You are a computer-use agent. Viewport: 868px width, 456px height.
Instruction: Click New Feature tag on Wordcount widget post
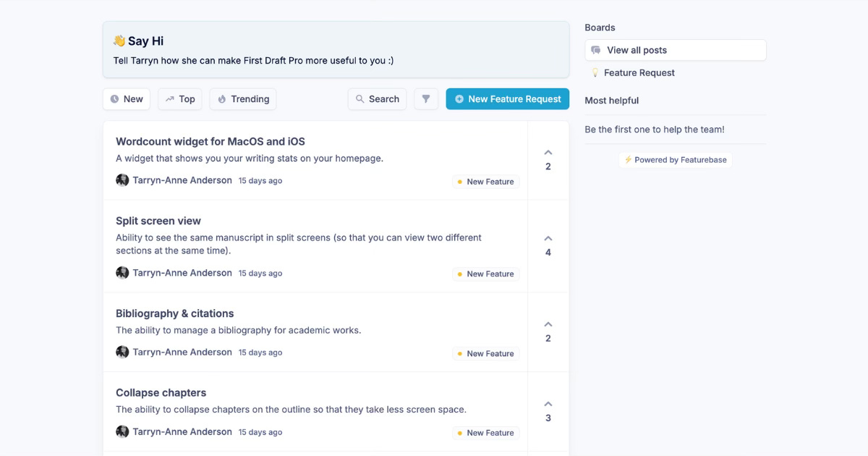tap(485, 182)
